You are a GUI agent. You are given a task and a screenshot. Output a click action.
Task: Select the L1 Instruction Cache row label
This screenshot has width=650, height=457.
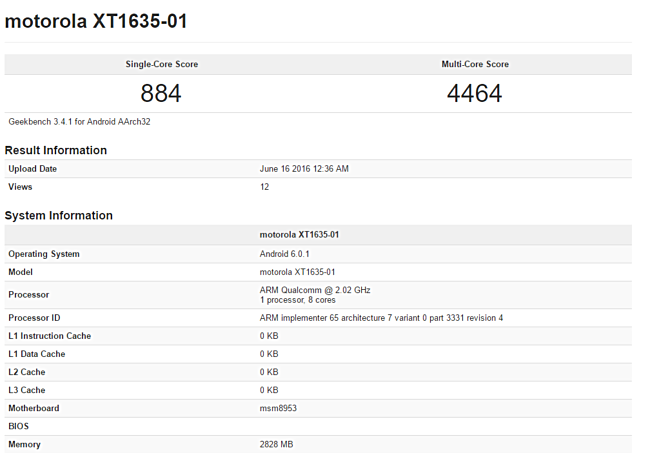(x=49, y=336)
